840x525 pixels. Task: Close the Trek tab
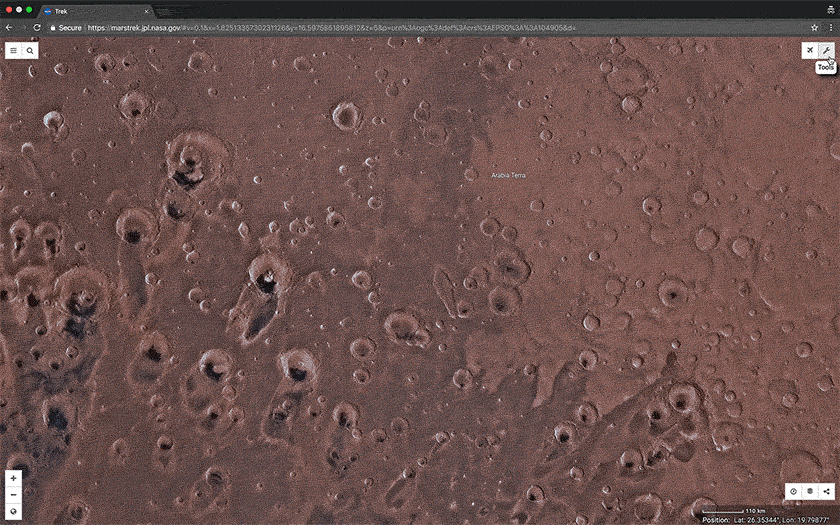(146, 10)
